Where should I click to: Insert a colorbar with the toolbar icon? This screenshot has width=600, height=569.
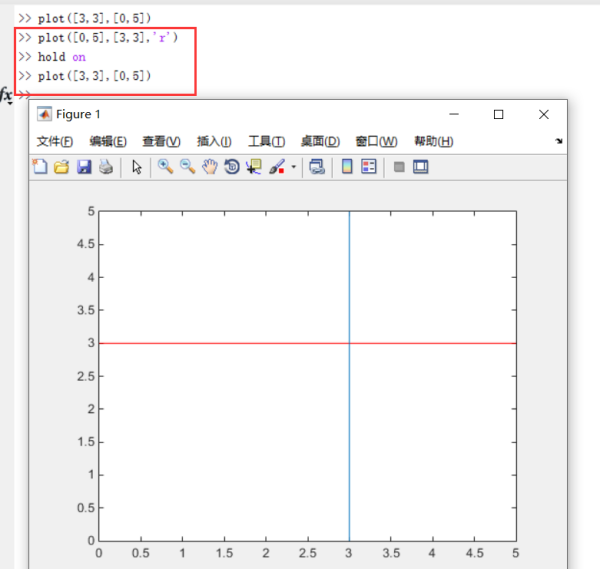point(347,167)
